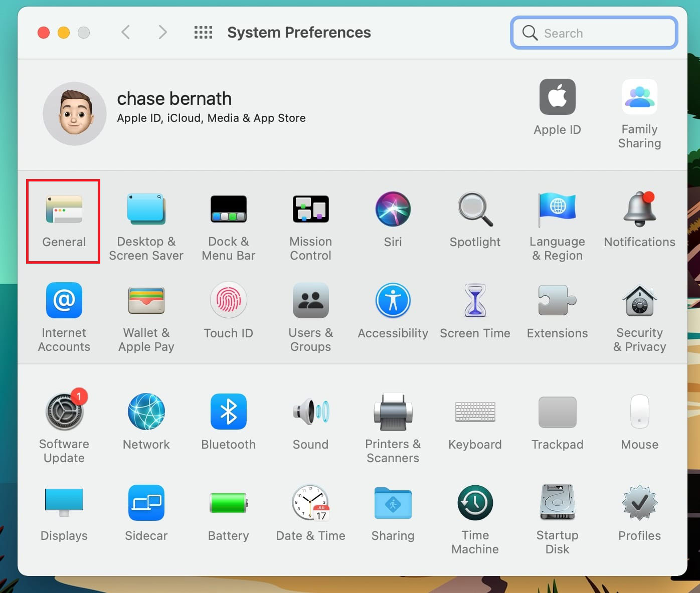Go back with the left arrow
700x593 pixels.
pos(125,32)
